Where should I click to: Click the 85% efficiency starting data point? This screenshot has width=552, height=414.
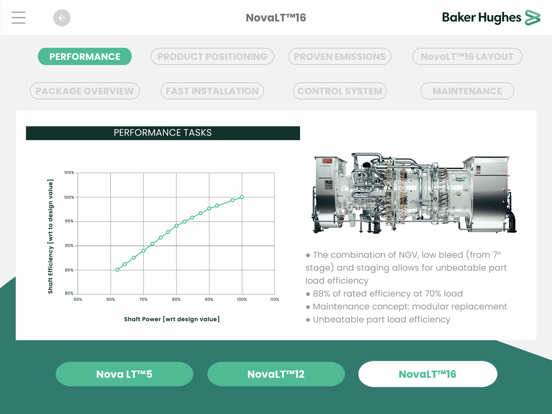117,270
